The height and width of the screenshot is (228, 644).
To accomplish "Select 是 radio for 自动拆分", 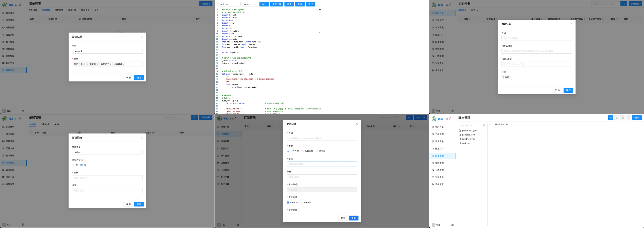I will 73,165.
